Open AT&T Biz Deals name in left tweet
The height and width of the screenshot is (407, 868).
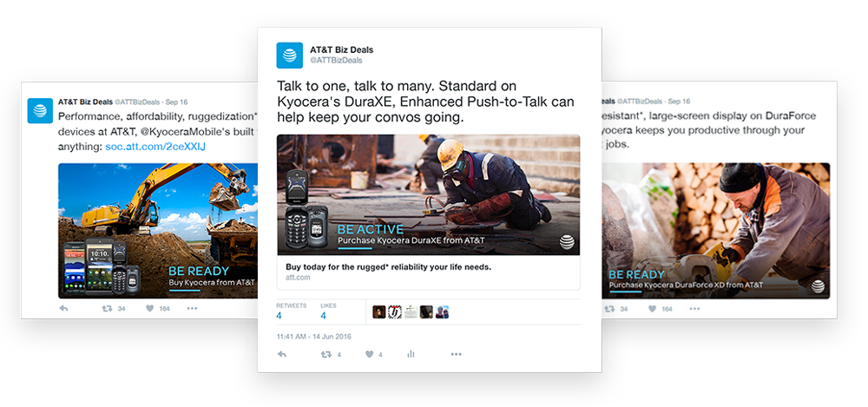coord(85,102)
